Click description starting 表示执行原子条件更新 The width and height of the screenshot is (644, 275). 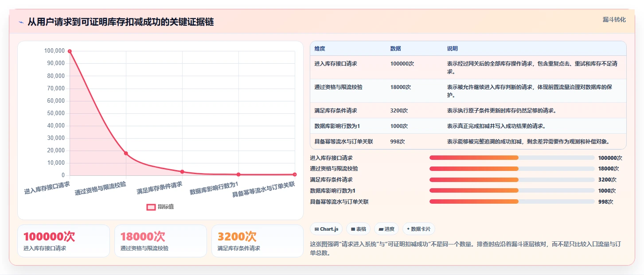tap(502, 111)
